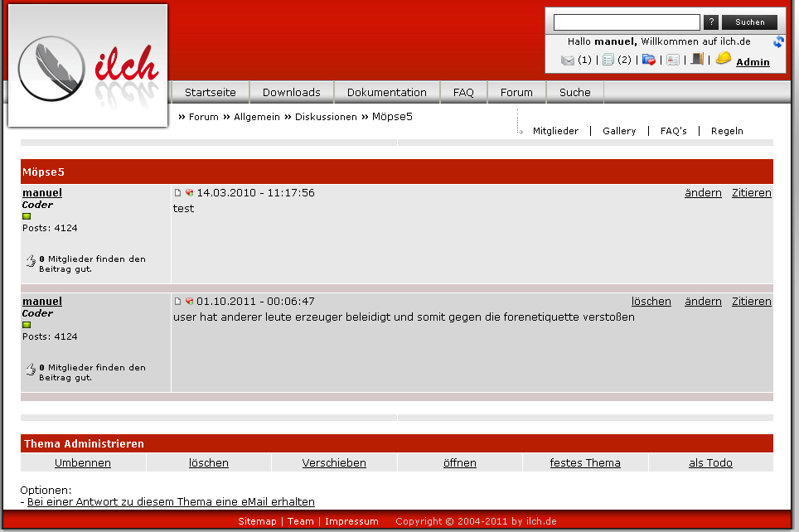Screen dimensions: 799x532
Task: Click ändern on the 14.03.2010 post
Action: (703, 192)
